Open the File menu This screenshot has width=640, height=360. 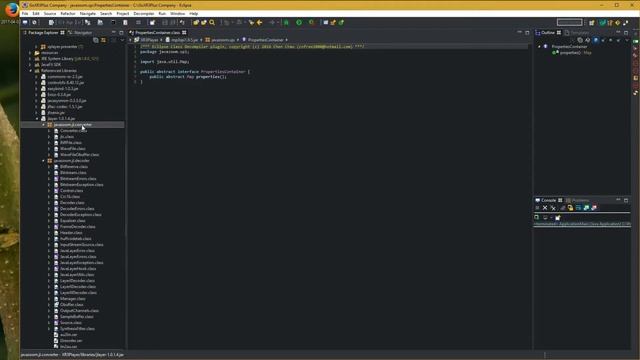(25, 13)
